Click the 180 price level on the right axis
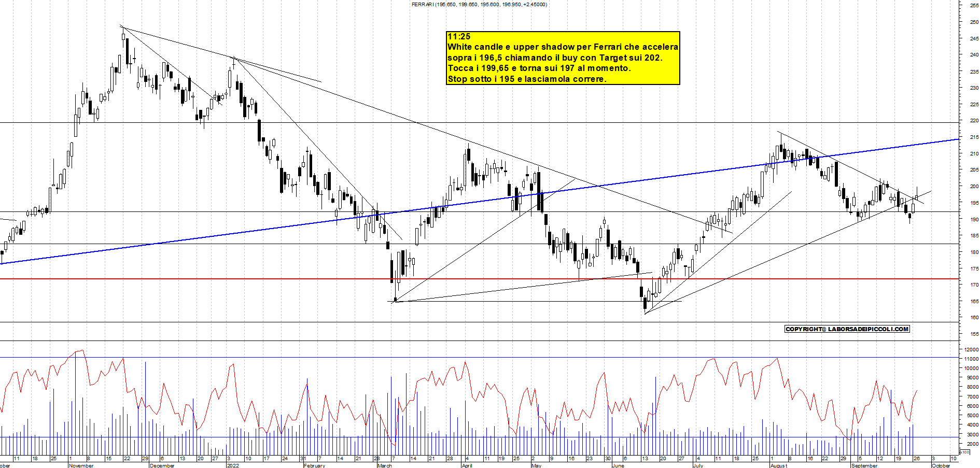 (x=974, y=252)
